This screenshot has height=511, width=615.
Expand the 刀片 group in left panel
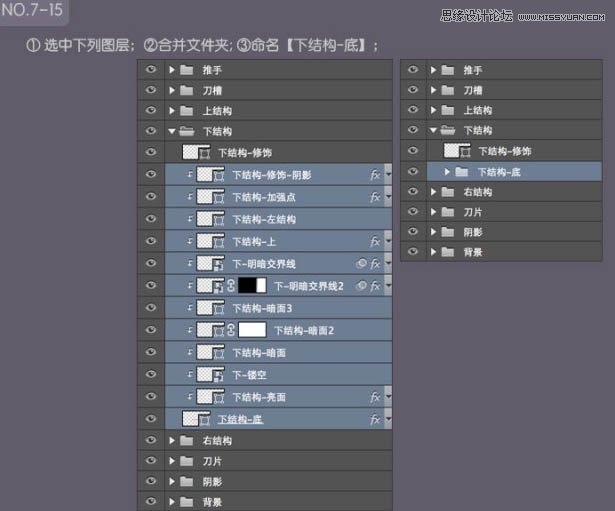click(x=171, y=461)
